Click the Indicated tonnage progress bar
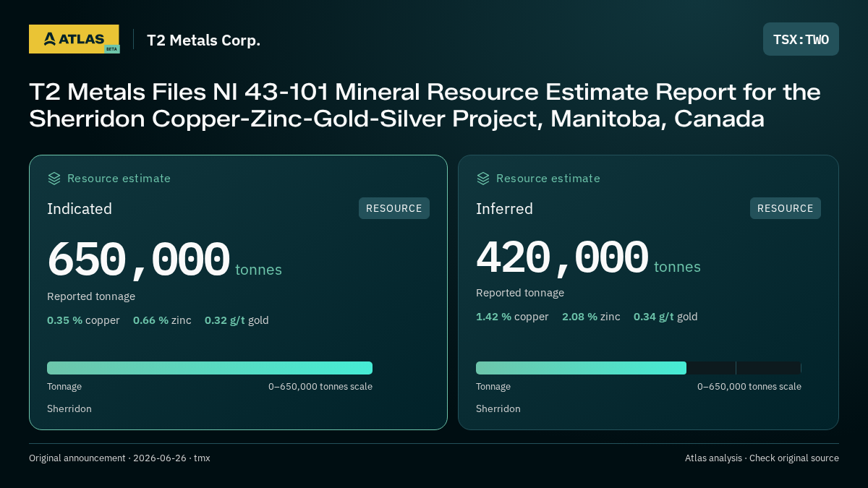Screen dimensions: 868x488 coord(210,368)
